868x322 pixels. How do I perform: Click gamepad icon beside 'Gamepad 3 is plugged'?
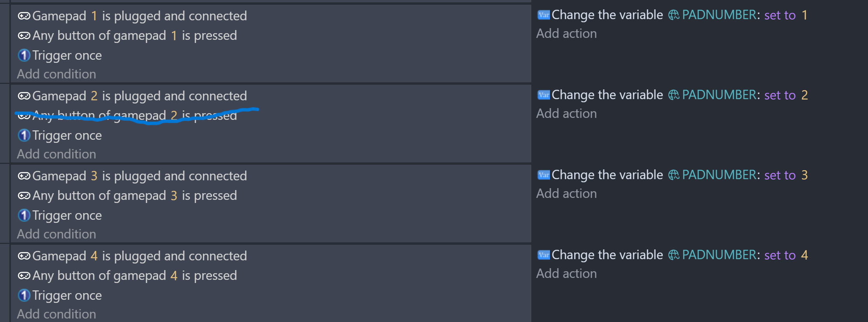pos(24,176)
